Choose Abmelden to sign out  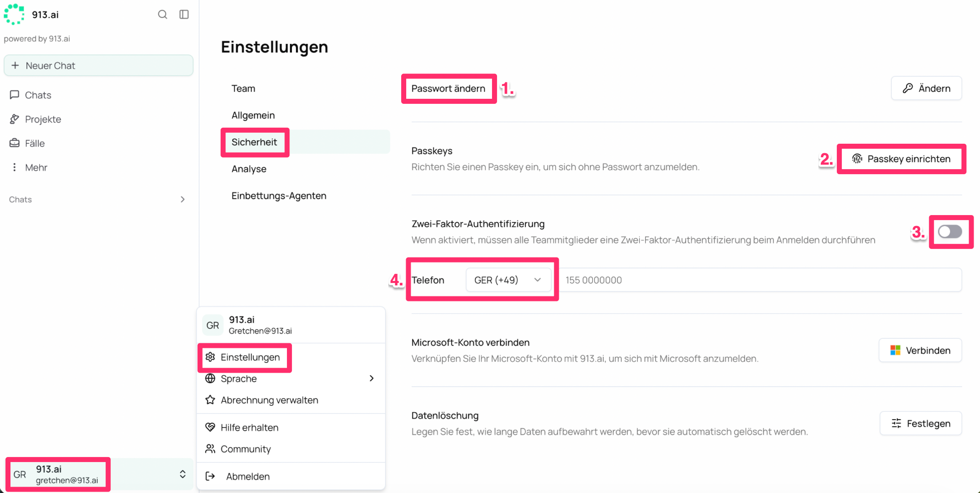click(x=291, y=477)
